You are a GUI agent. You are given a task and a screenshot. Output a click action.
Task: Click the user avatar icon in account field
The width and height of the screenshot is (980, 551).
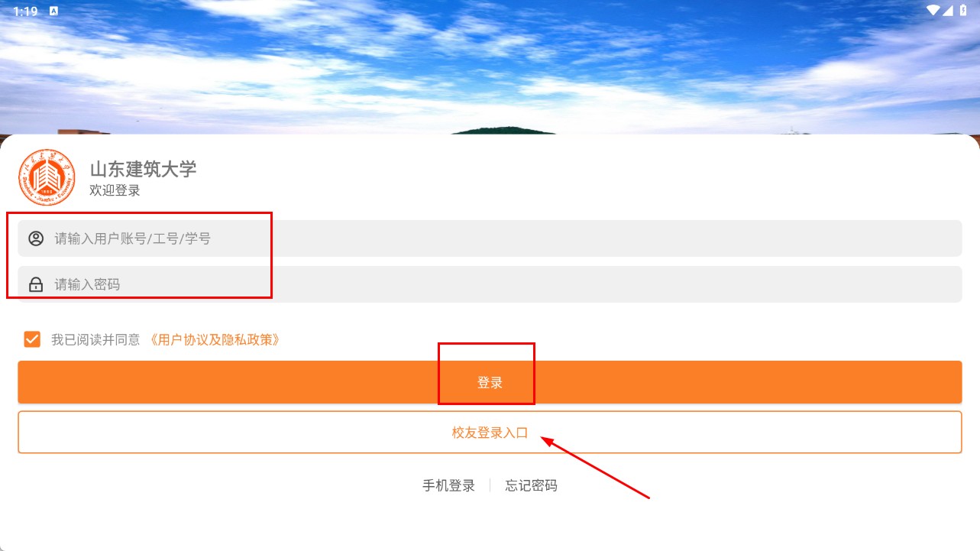point(36,238)
